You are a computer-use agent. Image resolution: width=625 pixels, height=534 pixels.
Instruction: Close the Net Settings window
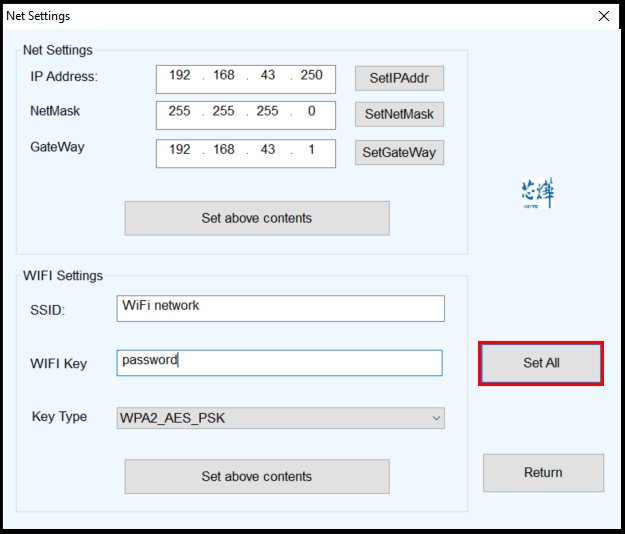click(x=603, y=16)
